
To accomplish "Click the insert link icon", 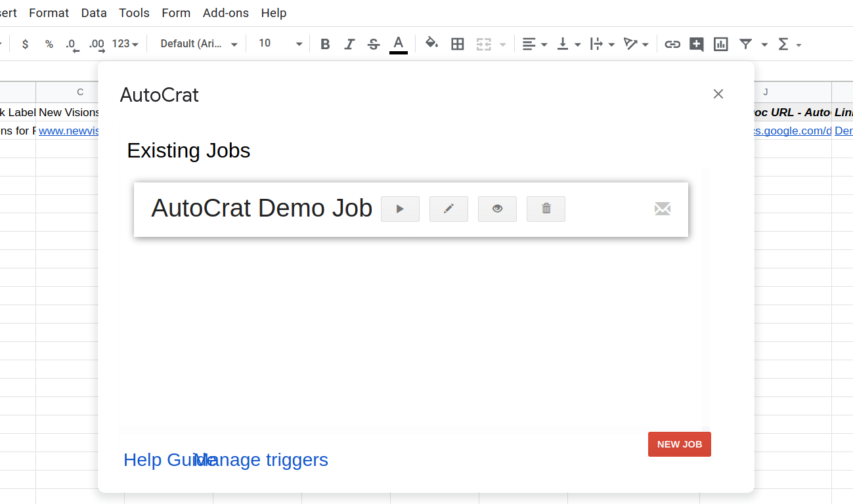I will tap(672, 44).
